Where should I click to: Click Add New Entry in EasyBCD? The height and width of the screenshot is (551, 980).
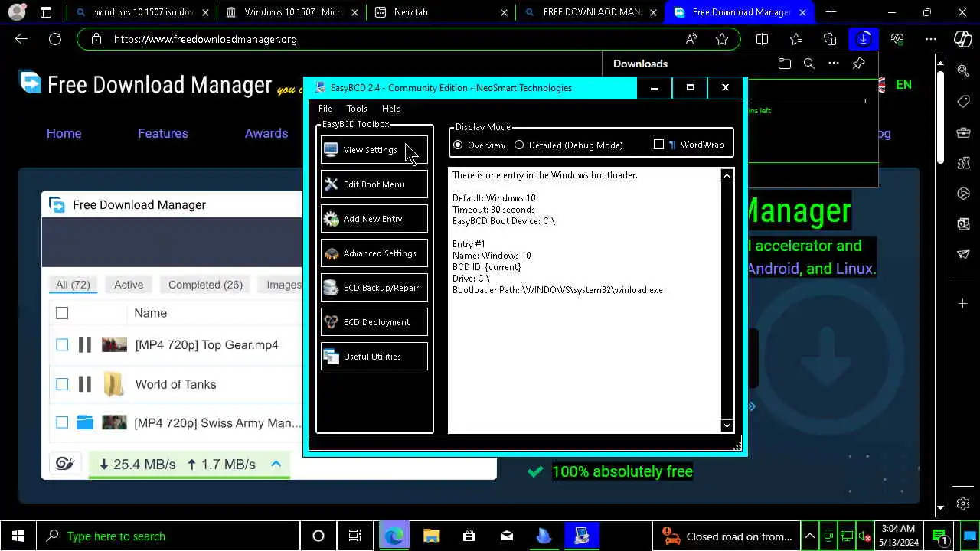pyautogui.click(x=374, y=219)
